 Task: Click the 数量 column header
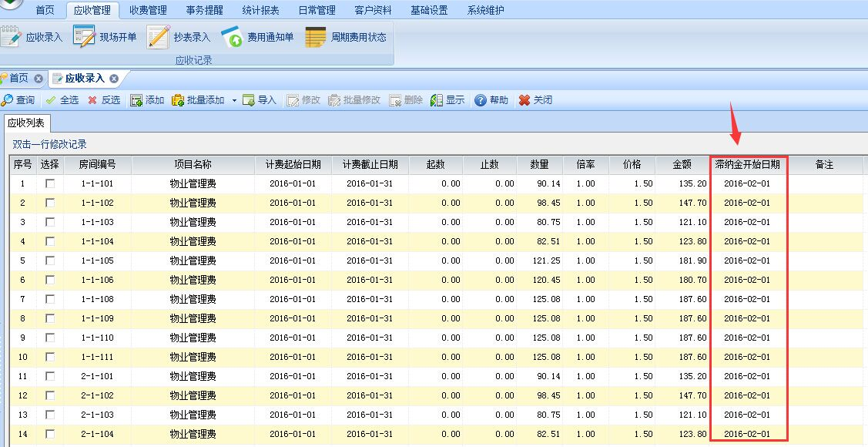click(x=540, y=164)
